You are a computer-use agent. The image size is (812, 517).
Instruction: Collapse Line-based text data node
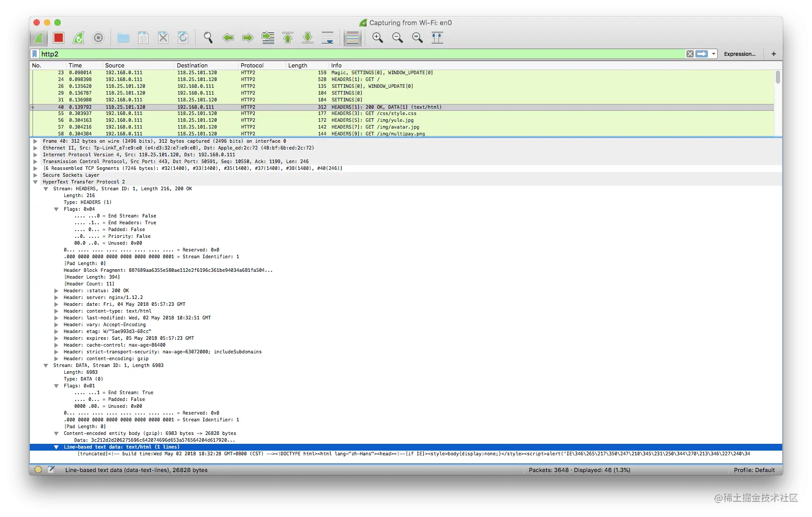[56, 447]
